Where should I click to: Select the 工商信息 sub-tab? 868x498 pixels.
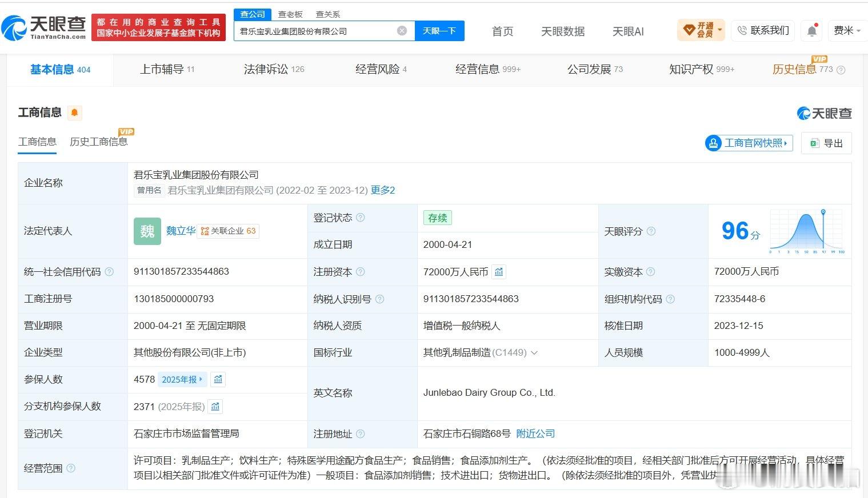[37, 142]
